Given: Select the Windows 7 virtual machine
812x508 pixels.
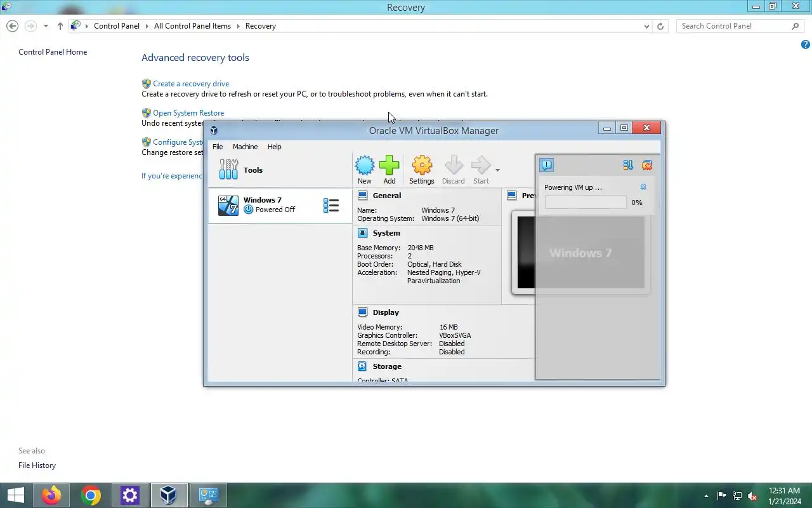Looking at the screenshot, I should (x=280, y=205).
